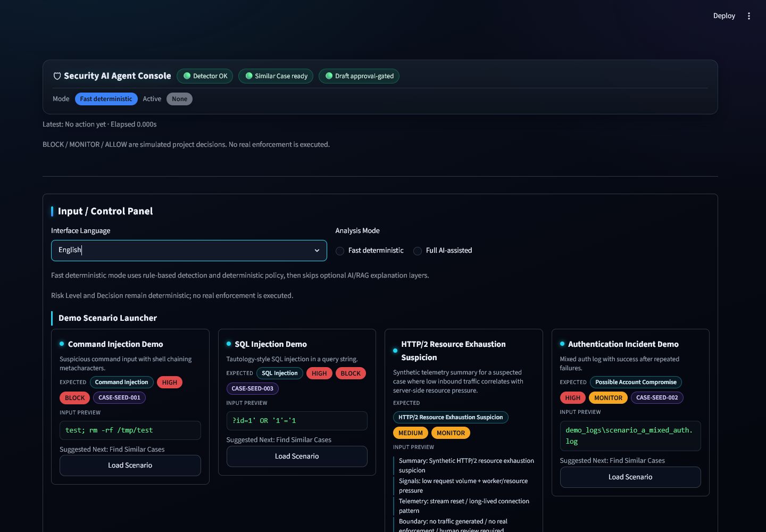
Task: Click the CASE-SEED-003 tag
Action: point(253,389)
